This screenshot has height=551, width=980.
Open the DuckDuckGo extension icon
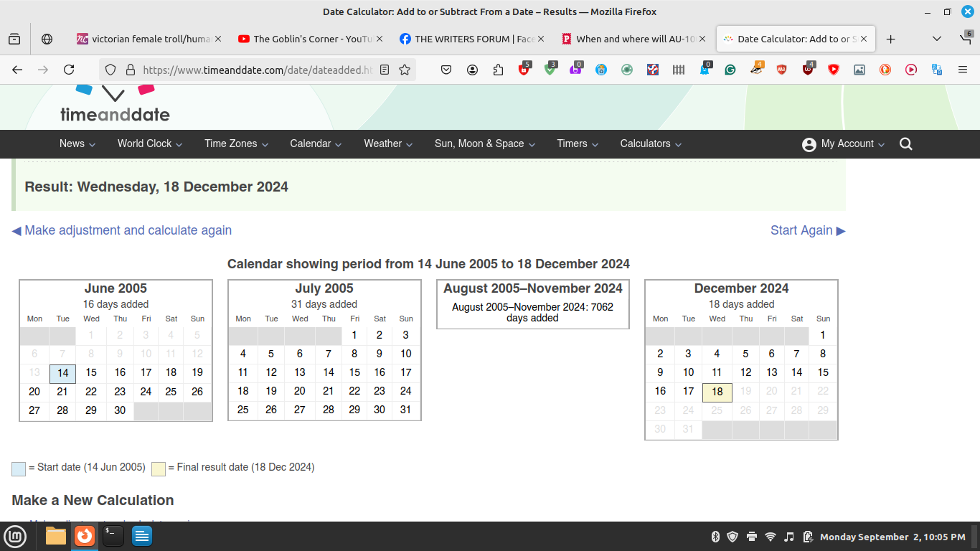click(x=885, y=70)
